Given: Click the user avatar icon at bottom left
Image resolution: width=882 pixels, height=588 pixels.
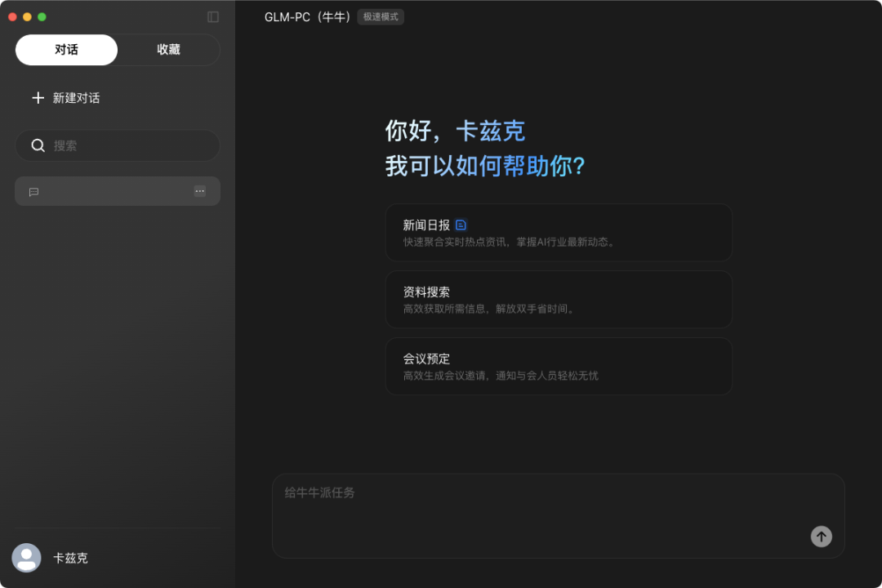Looking at the screenshot, I should (x=26, y=558).
